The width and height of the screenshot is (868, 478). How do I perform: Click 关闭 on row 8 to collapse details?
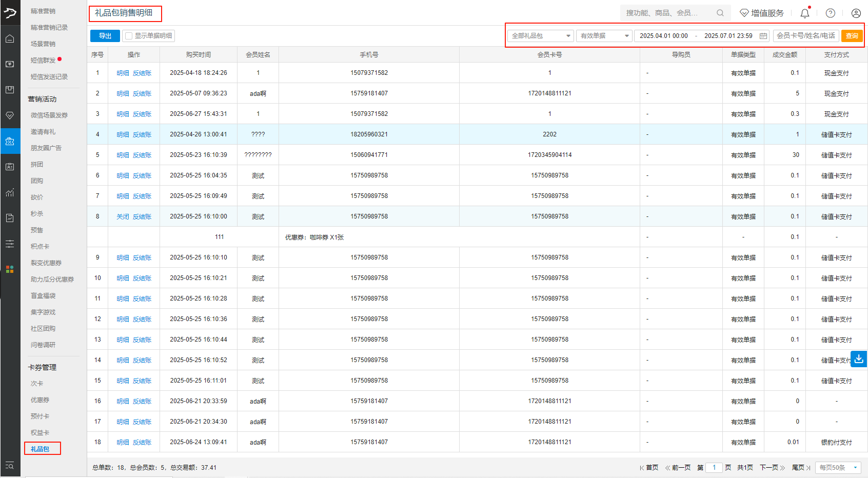[123, 217]
